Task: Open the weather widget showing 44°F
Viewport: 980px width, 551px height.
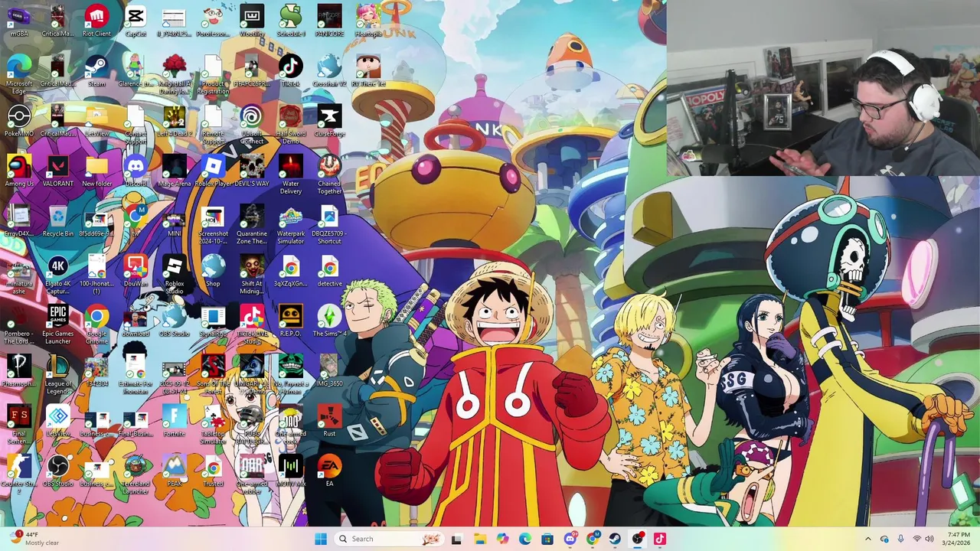Action: [x=34, y=539]
